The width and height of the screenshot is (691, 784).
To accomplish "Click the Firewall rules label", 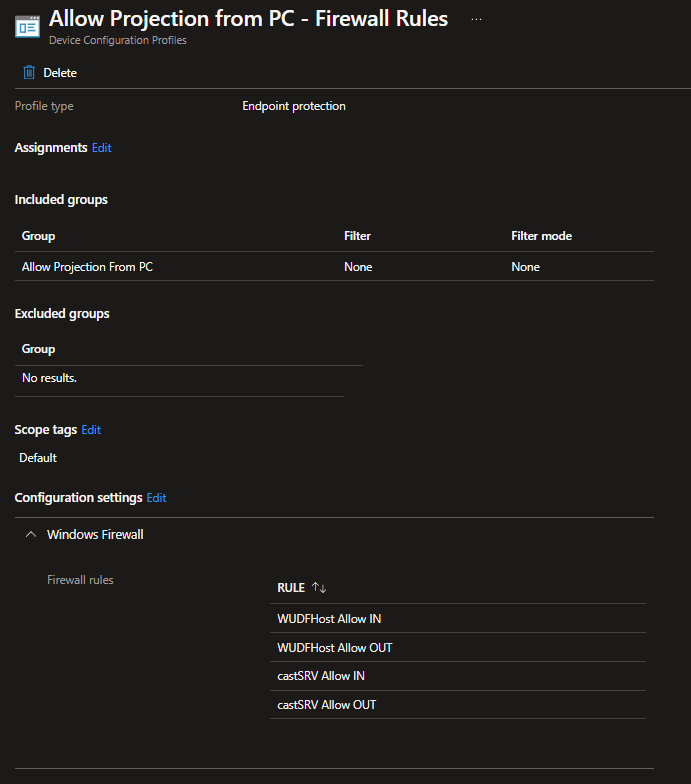I will tap(80, 580).
